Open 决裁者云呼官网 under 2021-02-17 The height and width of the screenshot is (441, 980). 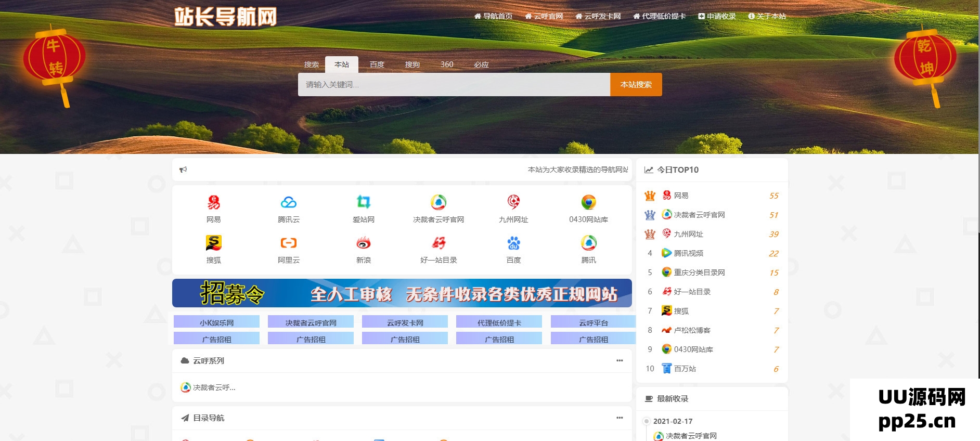[686, 436]
